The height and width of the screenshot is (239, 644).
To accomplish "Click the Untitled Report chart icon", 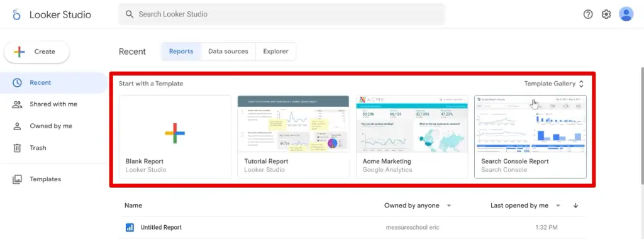I will (x=130, y=228).
